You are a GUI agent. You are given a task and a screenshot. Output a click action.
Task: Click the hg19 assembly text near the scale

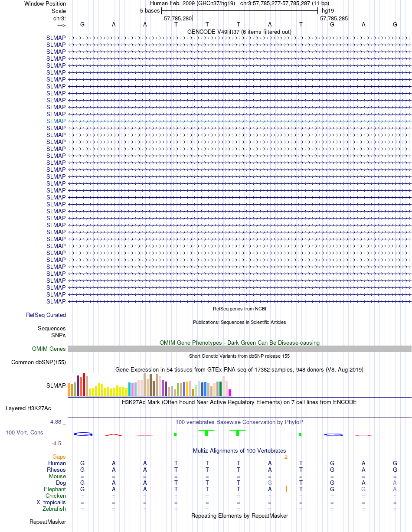(x=328, y=11)
